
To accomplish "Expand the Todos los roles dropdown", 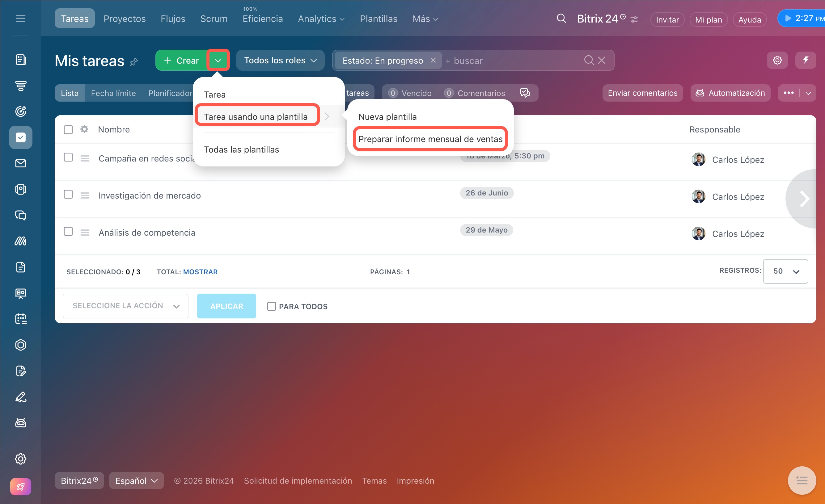I will pos(280,60).
